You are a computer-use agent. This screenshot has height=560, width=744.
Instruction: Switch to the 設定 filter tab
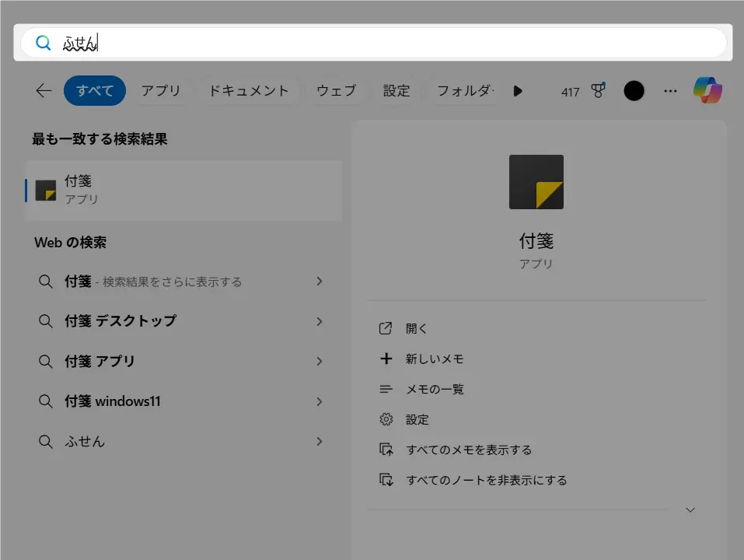[396, 90]
